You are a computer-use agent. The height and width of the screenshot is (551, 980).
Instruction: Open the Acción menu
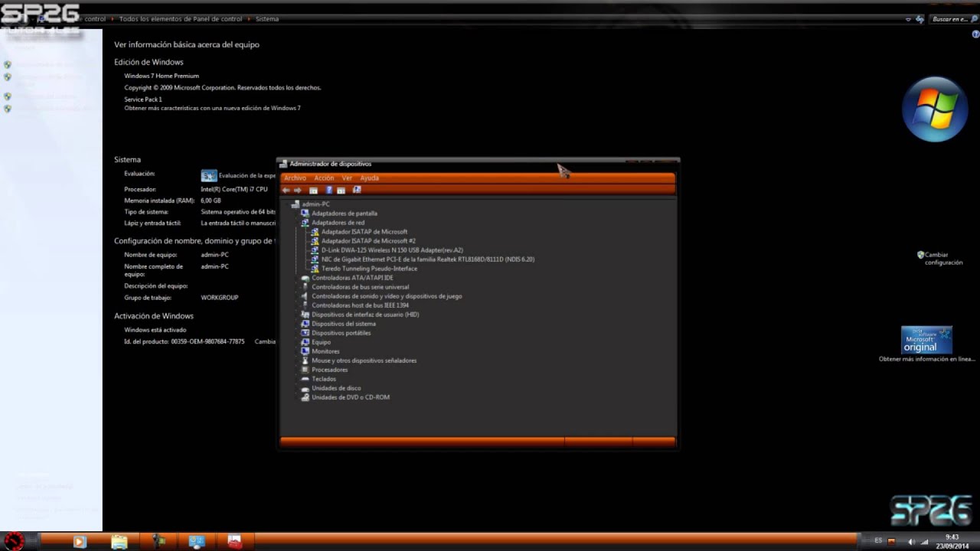[x=324, y=178]
